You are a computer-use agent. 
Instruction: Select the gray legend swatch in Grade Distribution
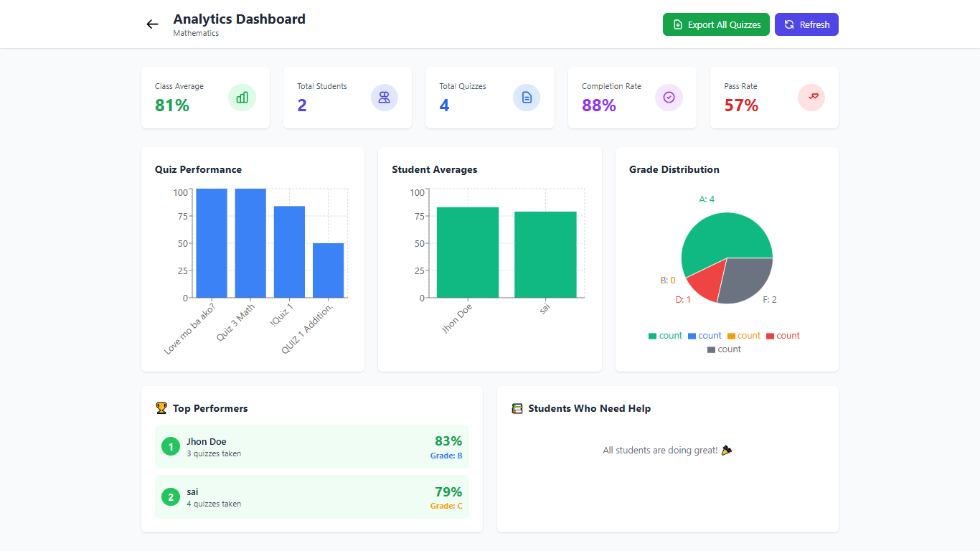712,349
